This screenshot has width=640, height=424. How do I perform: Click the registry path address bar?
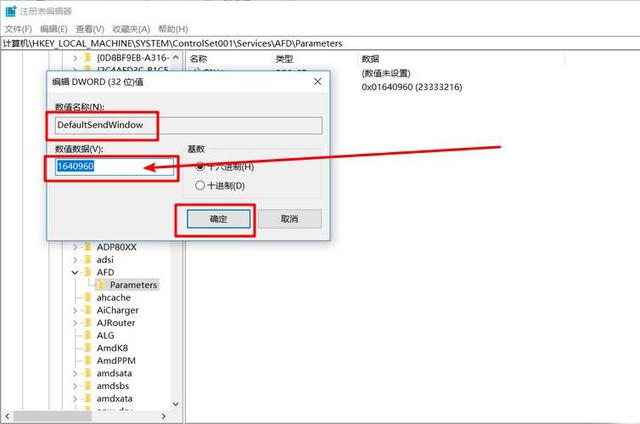coord(320,43)
